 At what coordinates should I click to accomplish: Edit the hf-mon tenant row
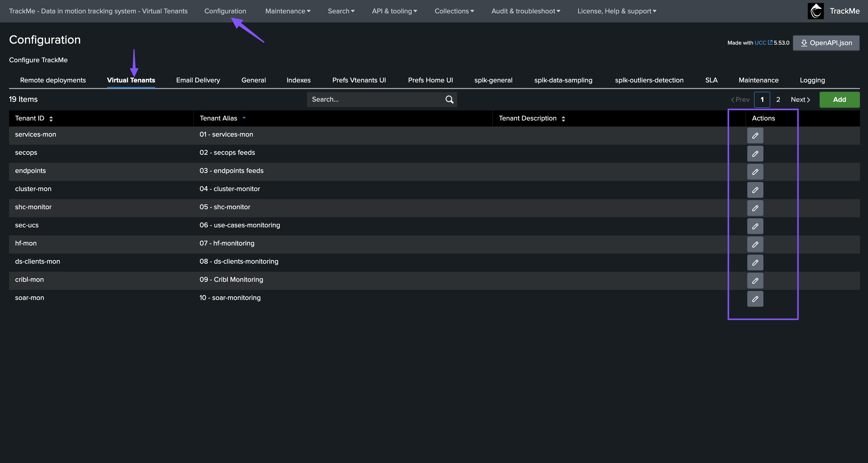tap(755, 244)
